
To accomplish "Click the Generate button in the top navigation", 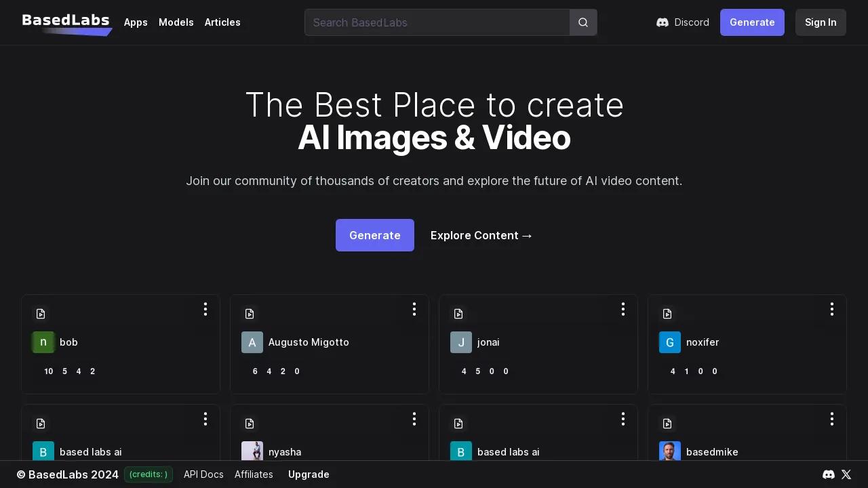I will pos(752,22).
